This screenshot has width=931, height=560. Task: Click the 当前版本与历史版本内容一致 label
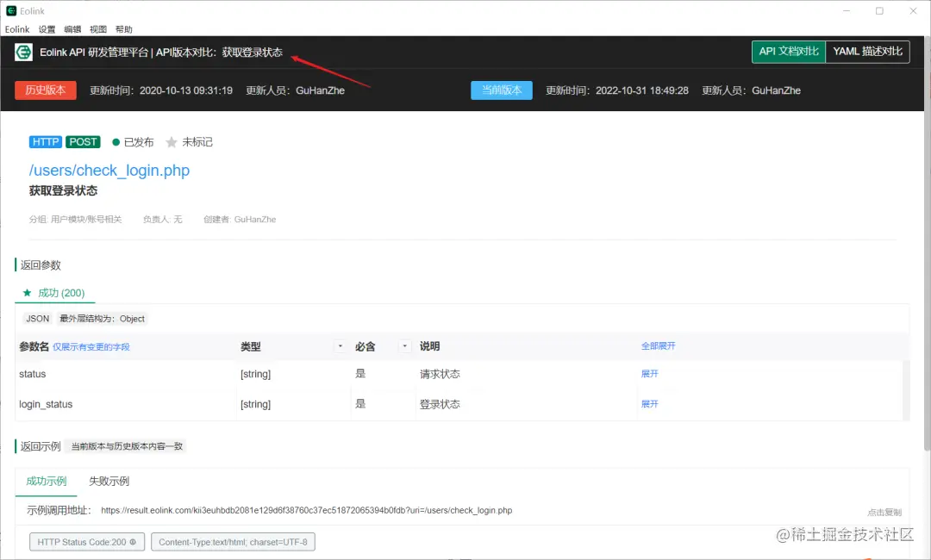(x=127, y=446)
